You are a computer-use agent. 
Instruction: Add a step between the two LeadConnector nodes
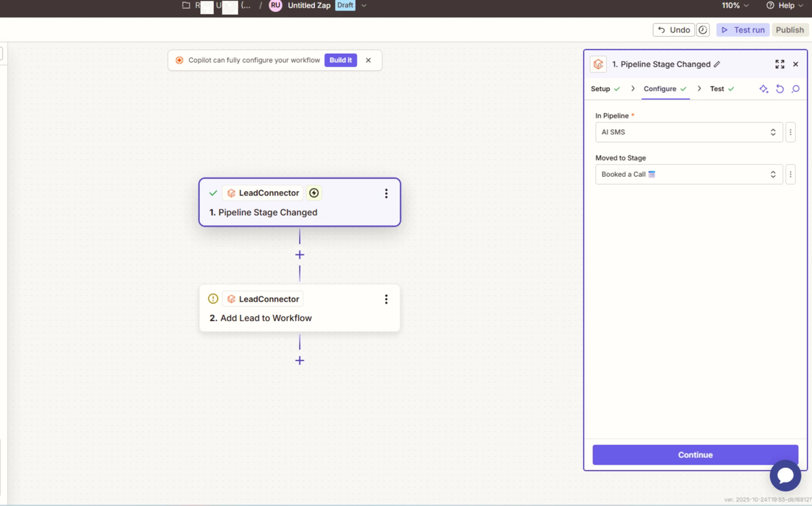(299, 255)
